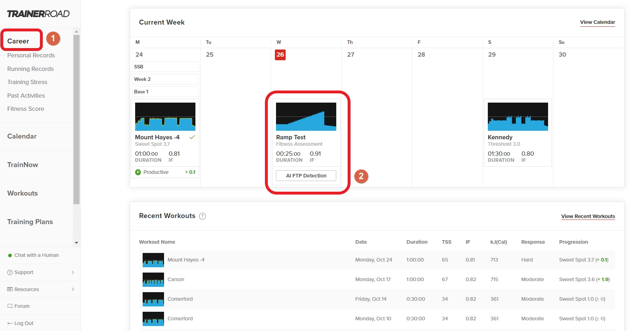Expand the Support submenu chevron
The image size is (644, 331).
pyautogui.click(x=73, y=272)
